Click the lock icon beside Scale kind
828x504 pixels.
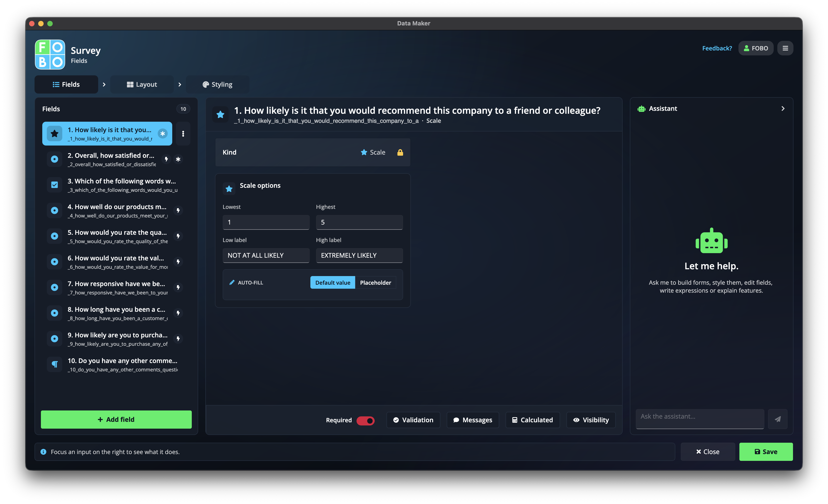coord(400,152)
